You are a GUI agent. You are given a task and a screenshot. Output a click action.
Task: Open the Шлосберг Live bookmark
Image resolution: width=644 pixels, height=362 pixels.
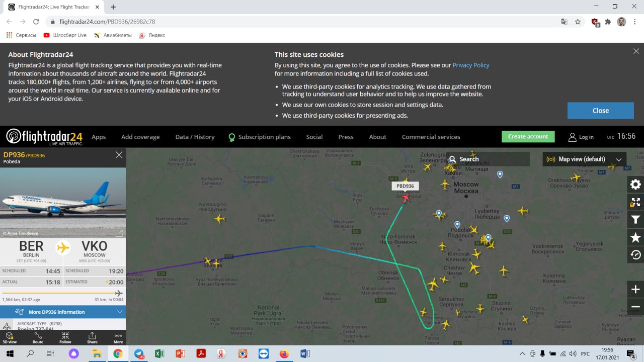pos(65,35)
